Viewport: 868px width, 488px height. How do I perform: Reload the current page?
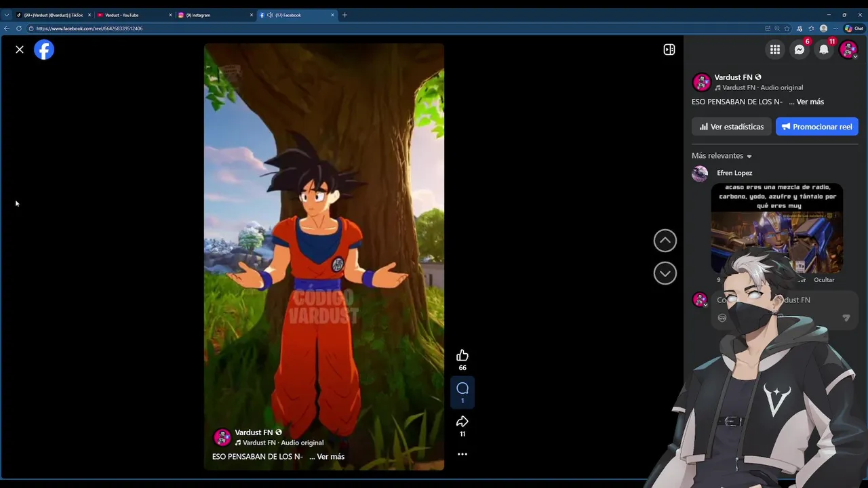coord(19,28)
